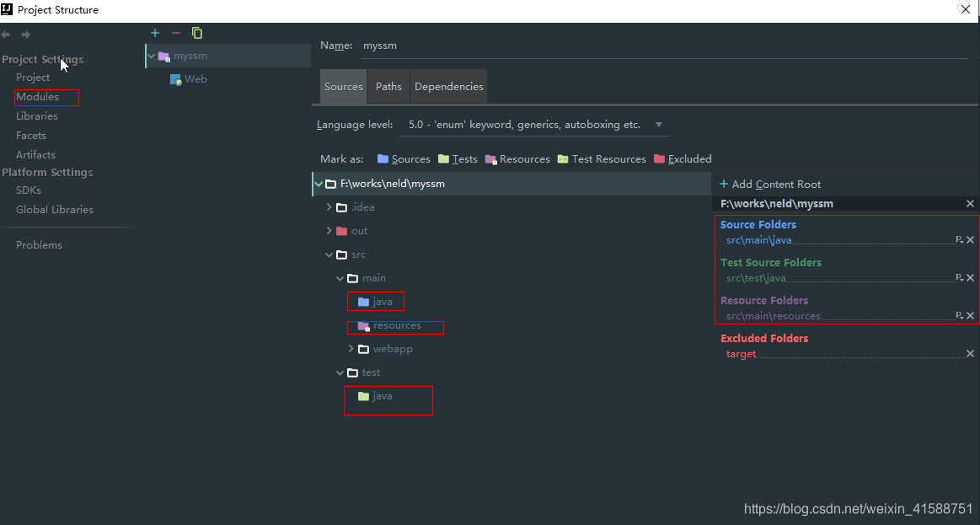Switch to the Dependencies tab
Viewport: 980px width, 525px height.
point(448,85)
